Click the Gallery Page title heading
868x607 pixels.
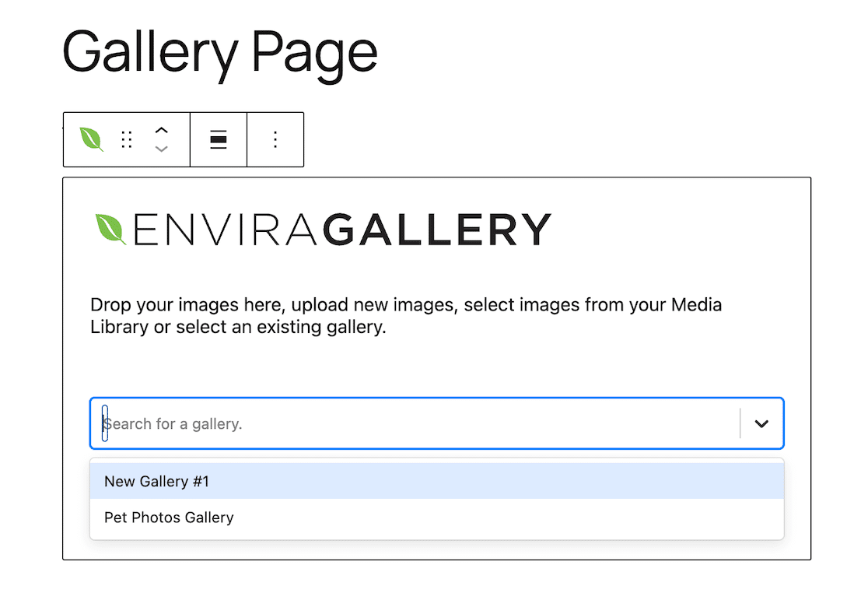coord(220,50)
